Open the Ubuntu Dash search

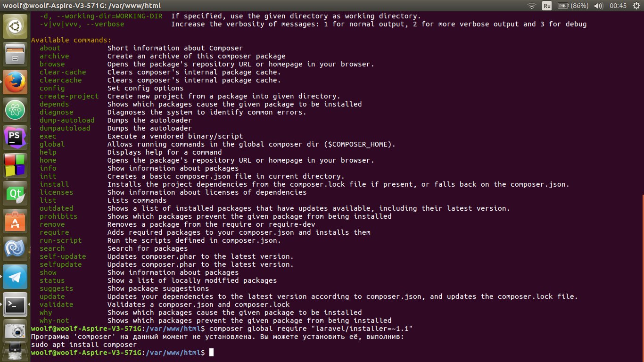tap(15, 26)
